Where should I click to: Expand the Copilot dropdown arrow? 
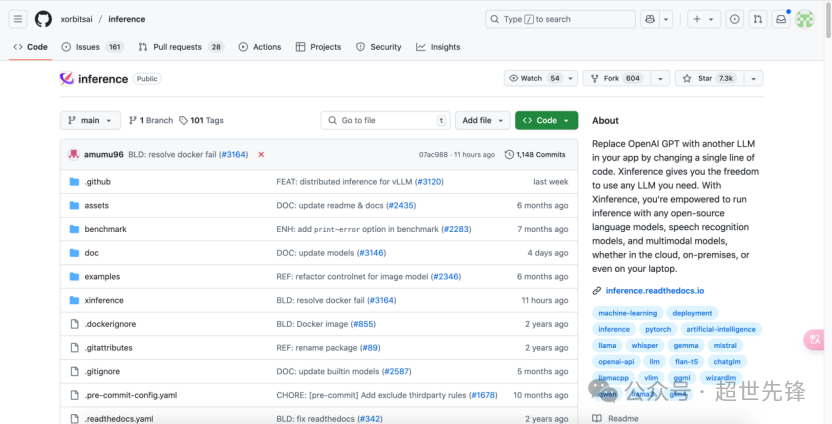coord(666,19)
